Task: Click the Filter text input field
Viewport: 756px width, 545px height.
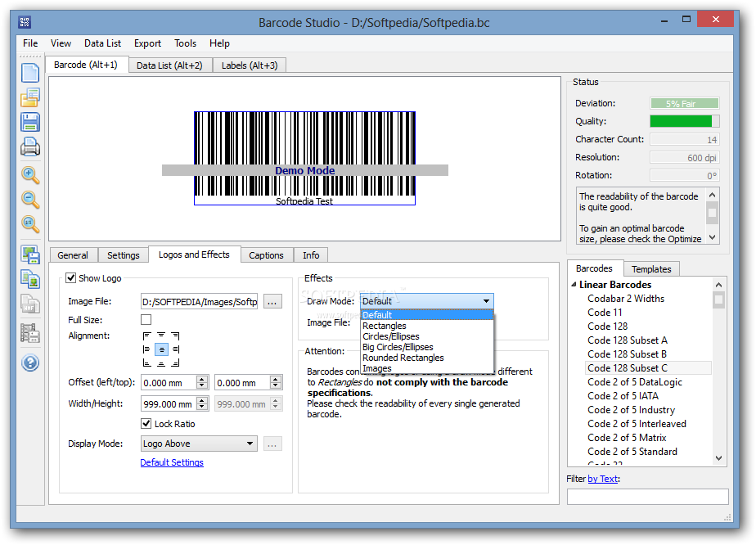Action: coord(647,496)
